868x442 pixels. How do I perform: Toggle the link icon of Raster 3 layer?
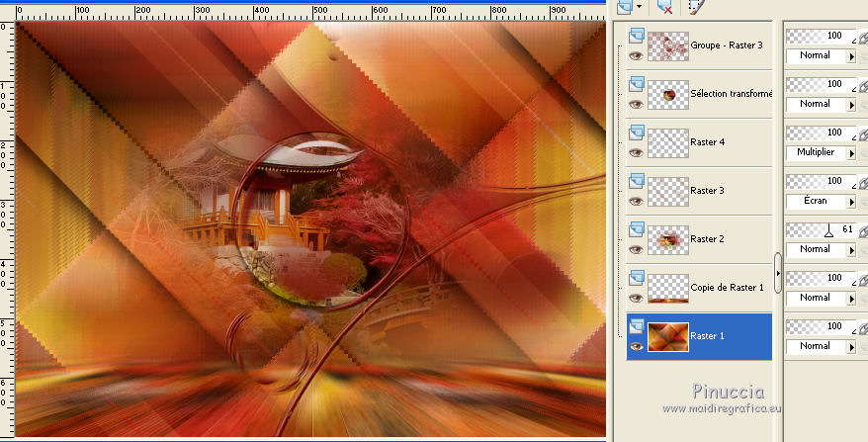[863, 183]
